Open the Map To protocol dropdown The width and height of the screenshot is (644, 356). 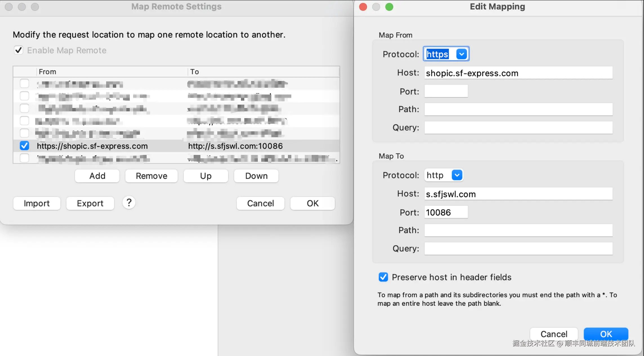click(457, 175)
